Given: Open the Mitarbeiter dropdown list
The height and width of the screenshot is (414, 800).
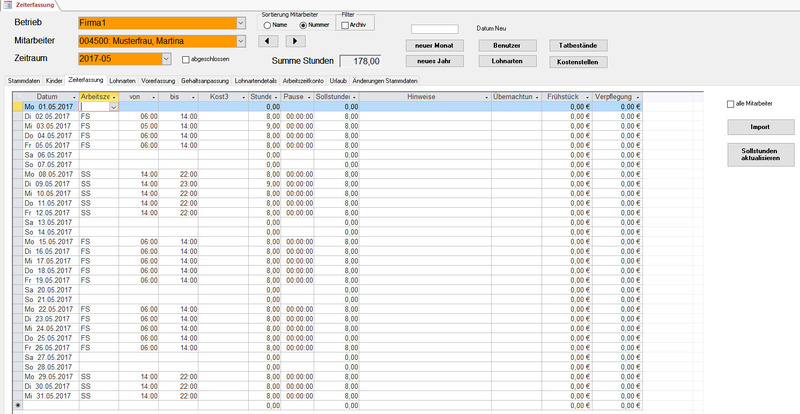Looking at the screenshot, I should [x=241, y=41].
